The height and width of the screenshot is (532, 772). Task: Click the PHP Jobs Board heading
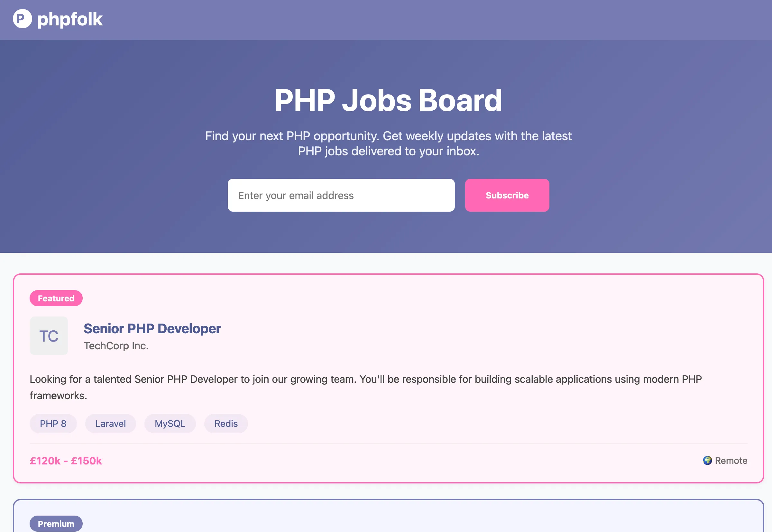388,100
